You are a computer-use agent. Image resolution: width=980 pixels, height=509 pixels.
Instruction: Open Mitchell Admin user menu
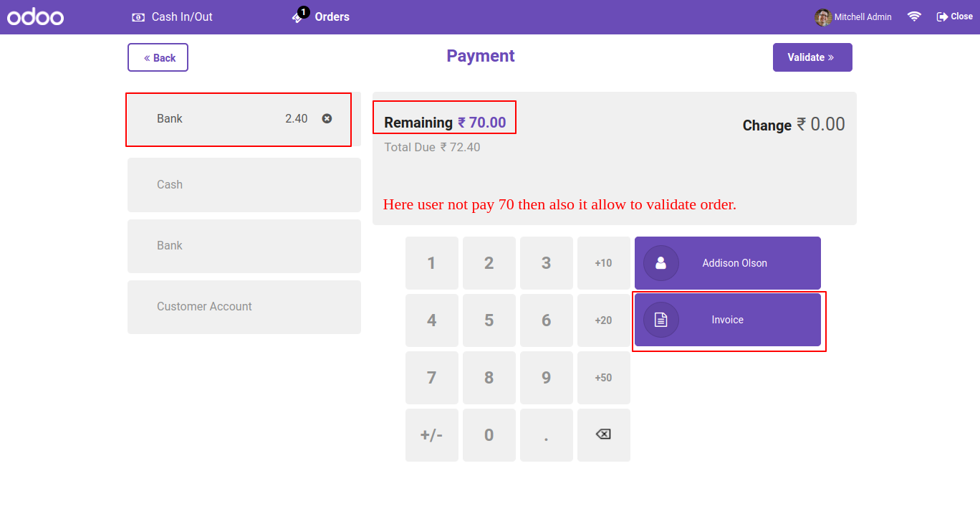(853, 17)
